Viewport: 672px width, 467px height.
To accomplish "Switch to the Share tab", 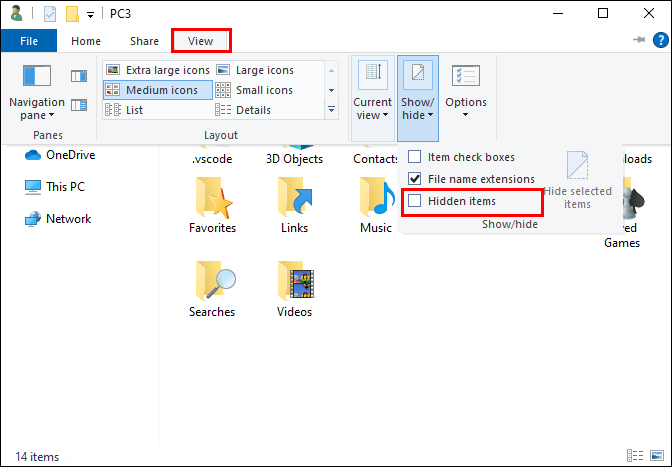I will 144,41.
